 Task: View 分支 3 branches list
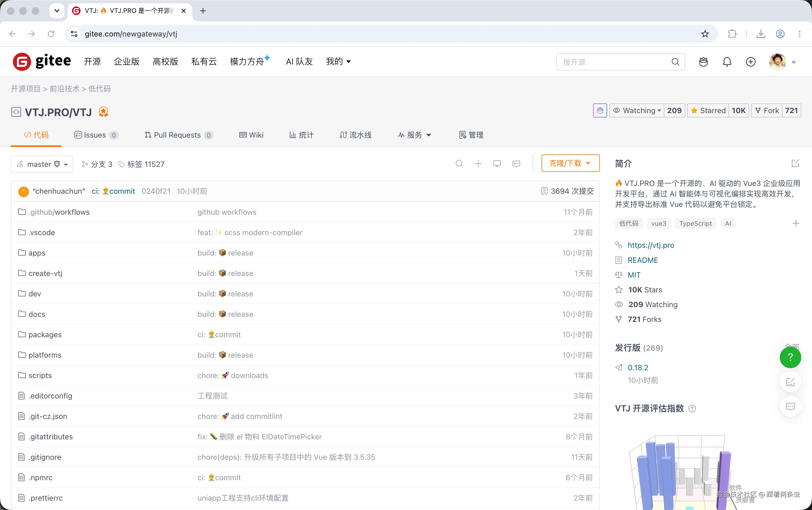click(x=97, y=164)
